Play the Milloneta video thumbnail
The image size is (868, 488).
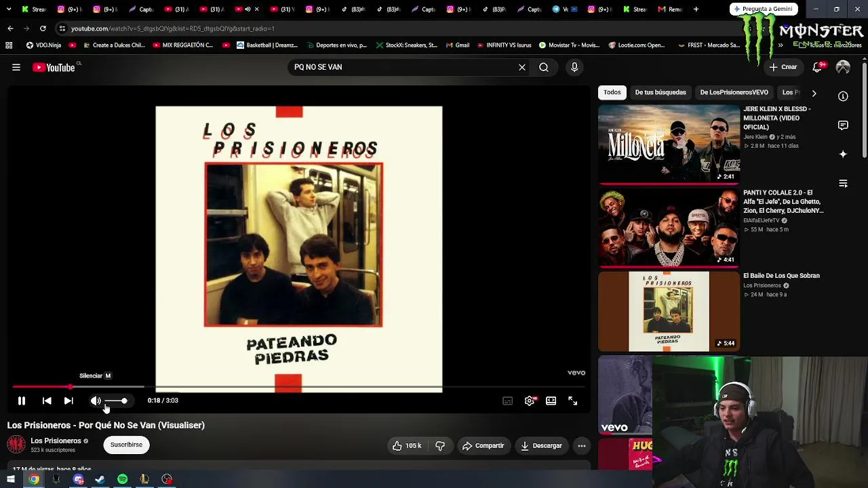(669, 144)
